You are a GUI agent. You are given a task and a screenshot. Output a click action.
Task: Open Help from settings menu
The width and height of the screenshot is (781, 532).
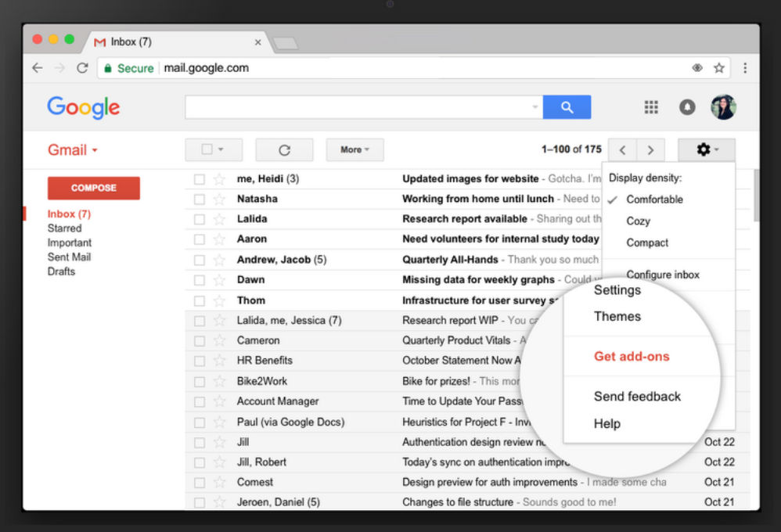(606, 424)
